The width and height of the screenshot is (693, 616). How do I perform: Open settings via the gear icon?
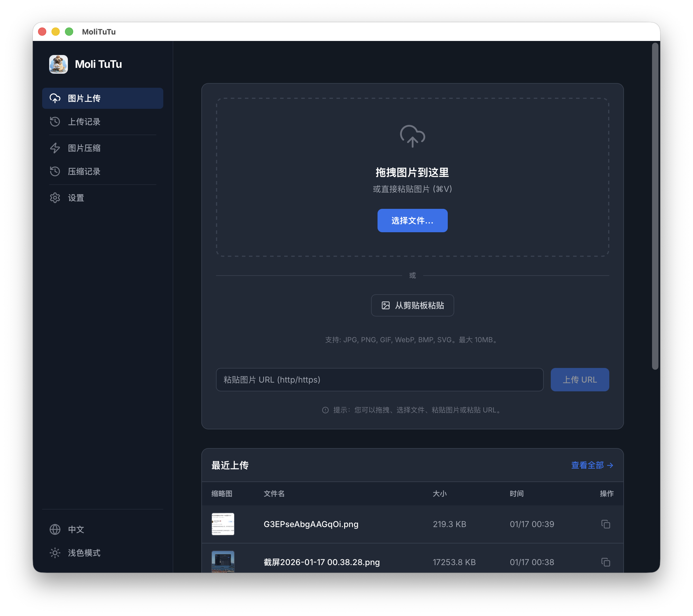click(x=55, y=197)
